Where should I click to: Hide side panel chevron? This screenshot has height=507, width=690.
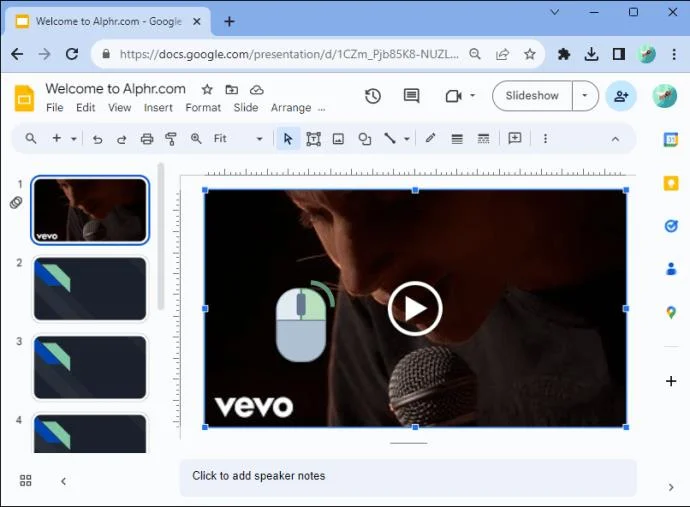(x=671, y=487)
